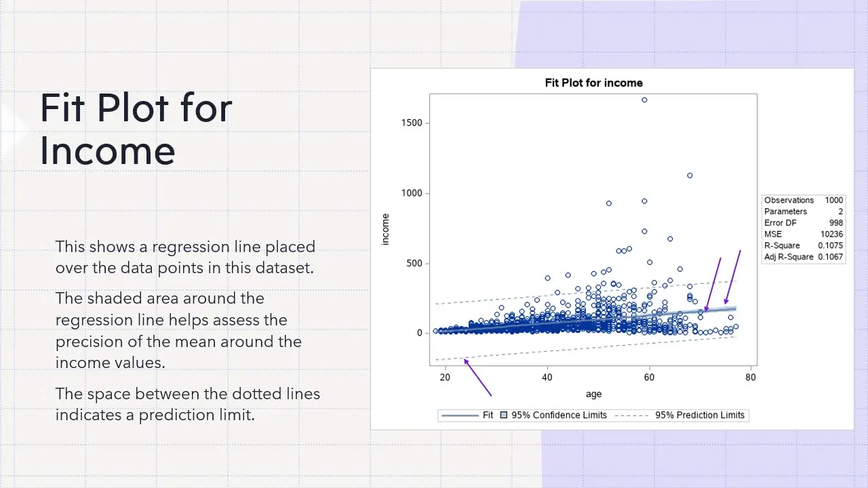Image resolution: width=868 pixels, height=488 pixels.
Task: Expand the MSE row in the statistics table
Action: point(804,234)
